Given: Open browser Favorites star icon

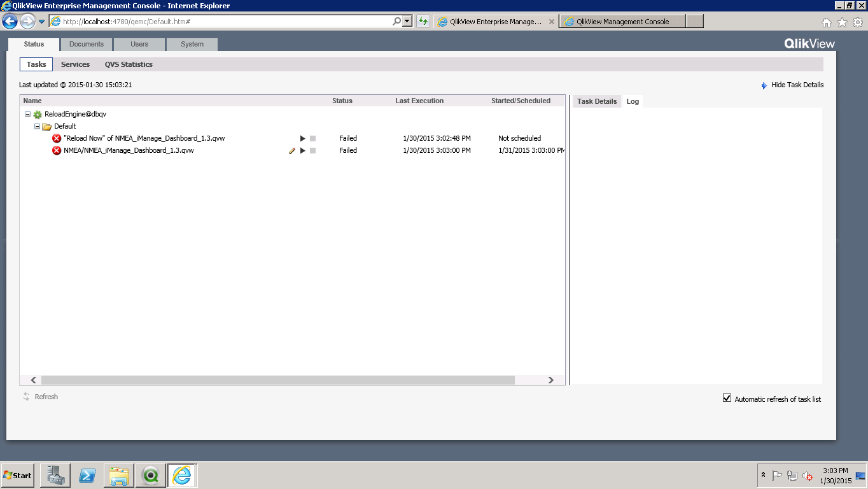Looking at the screenshot, I should tap(842, 22).
